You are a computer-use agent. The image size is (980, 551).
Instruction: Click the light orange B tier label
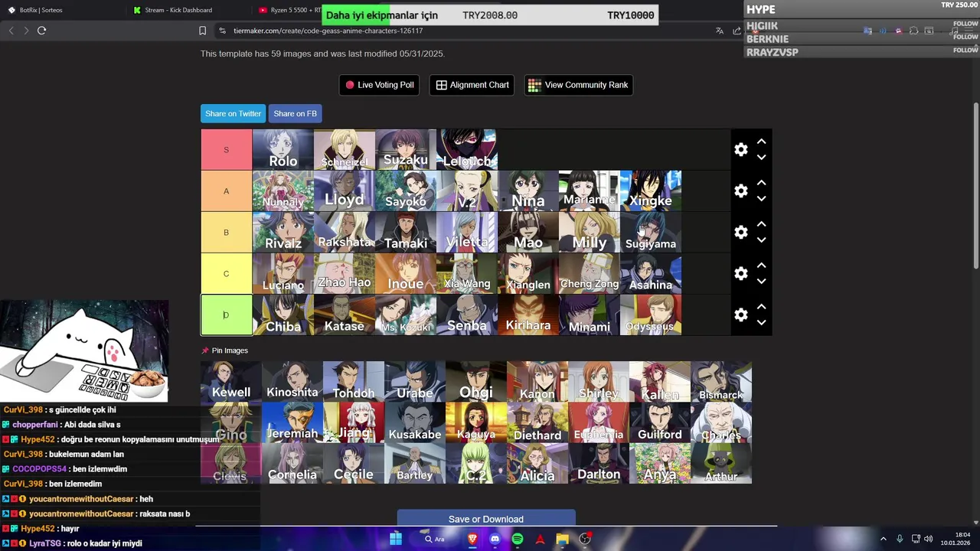226,232
